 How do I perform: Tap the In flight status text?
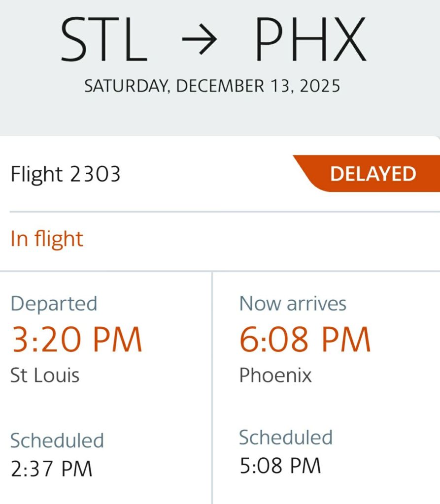(x=47, y=239)
